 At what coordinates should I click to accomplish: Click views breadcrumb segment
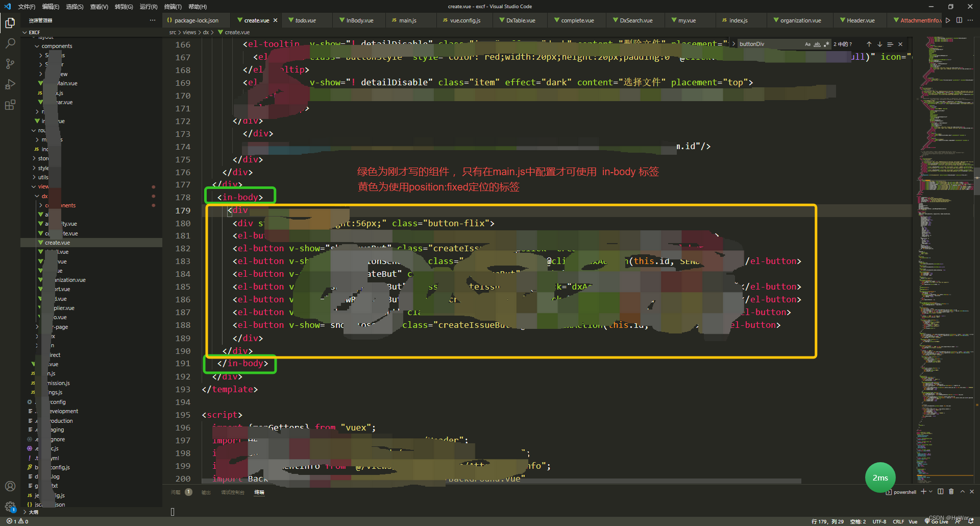(189, 32)
